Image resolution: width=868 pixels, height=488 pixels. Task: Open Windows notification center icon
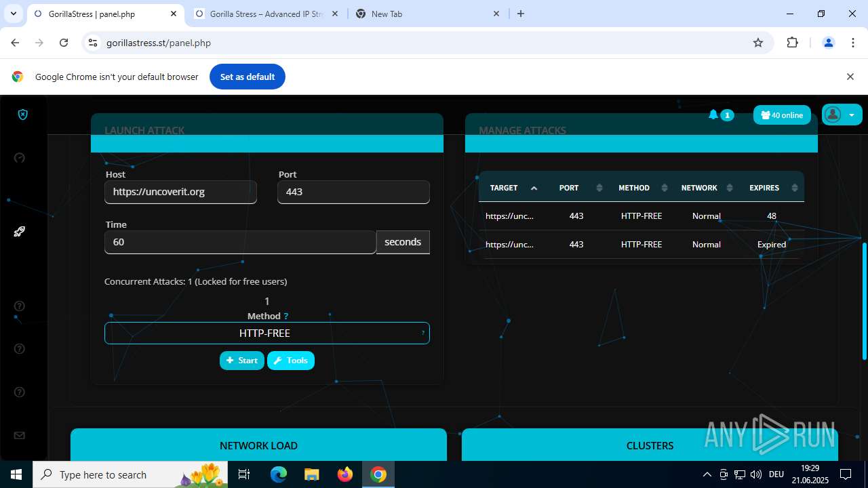coord(846,474)
